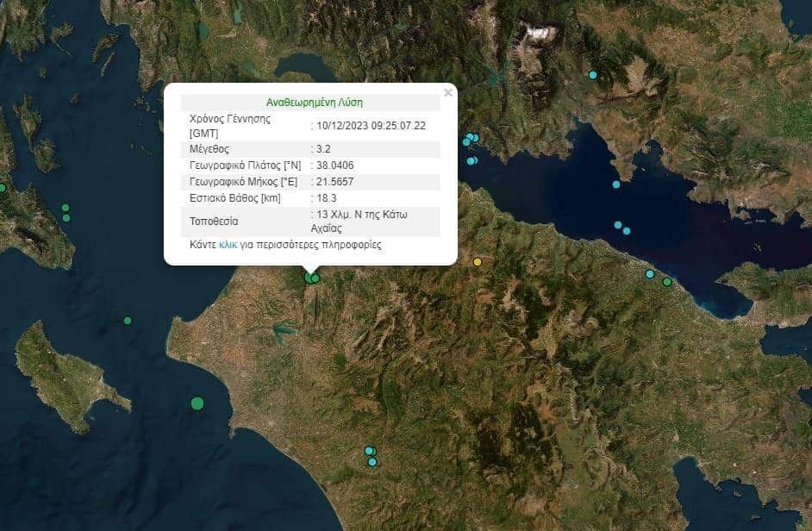Screen dimensions: 812x531
Task: Open the blue "κλικ" link for more information
Action: 228,245
